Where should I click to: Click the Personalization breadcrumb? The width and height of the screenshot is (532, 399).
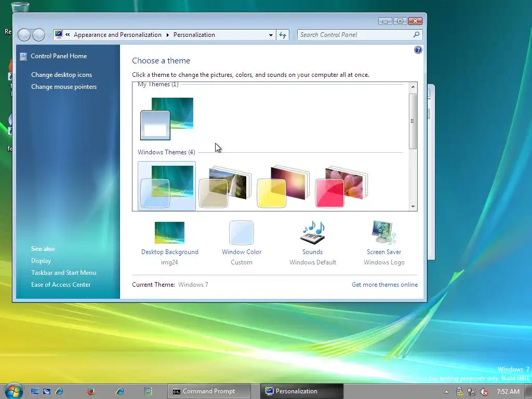click(x=194, y=35)
